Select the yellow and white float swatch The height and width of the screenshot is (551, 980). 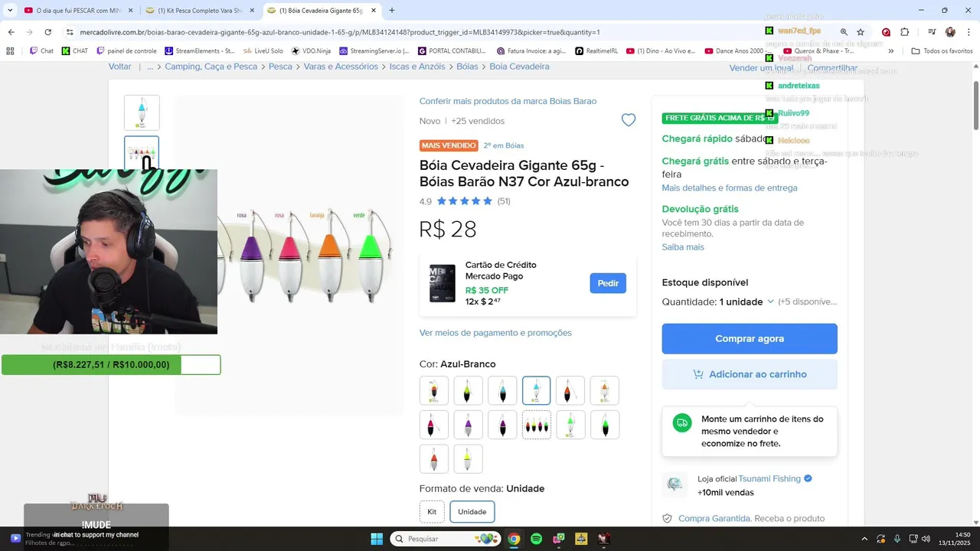(468, 459)
